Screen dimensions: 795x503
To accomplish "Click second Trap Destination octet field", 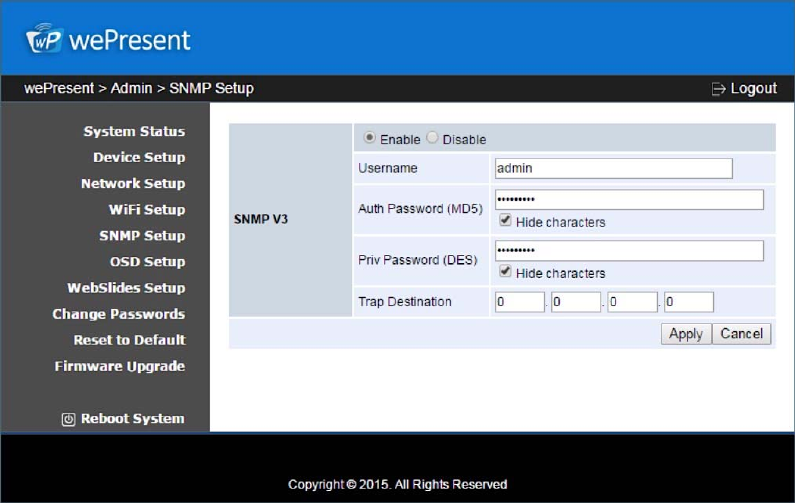I will (x=576, y=302).
